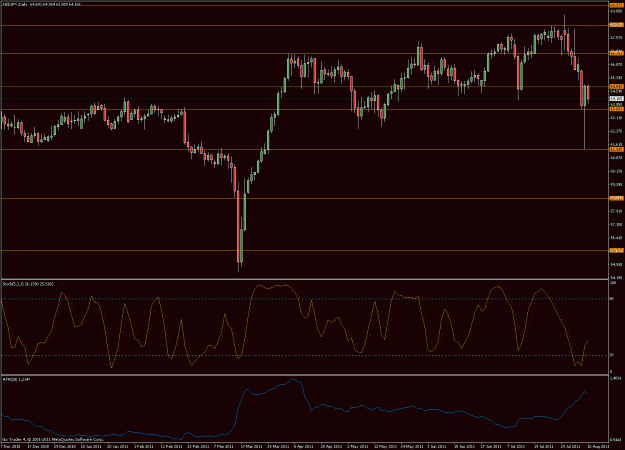Select the tall red candle at the March low
The width and height of the screenshot is (625, 450).
point(238,226)
